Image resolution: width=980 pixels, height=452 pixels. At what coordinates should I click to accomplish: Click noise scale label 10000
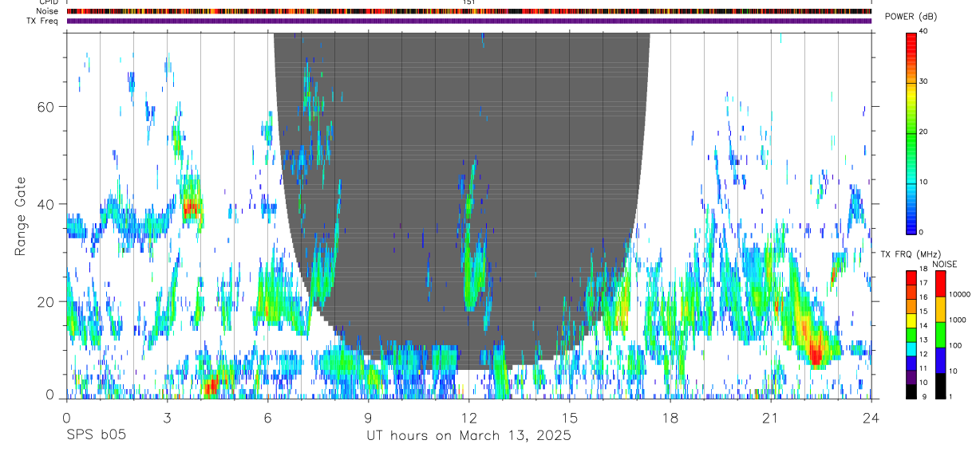coord(960,294)
